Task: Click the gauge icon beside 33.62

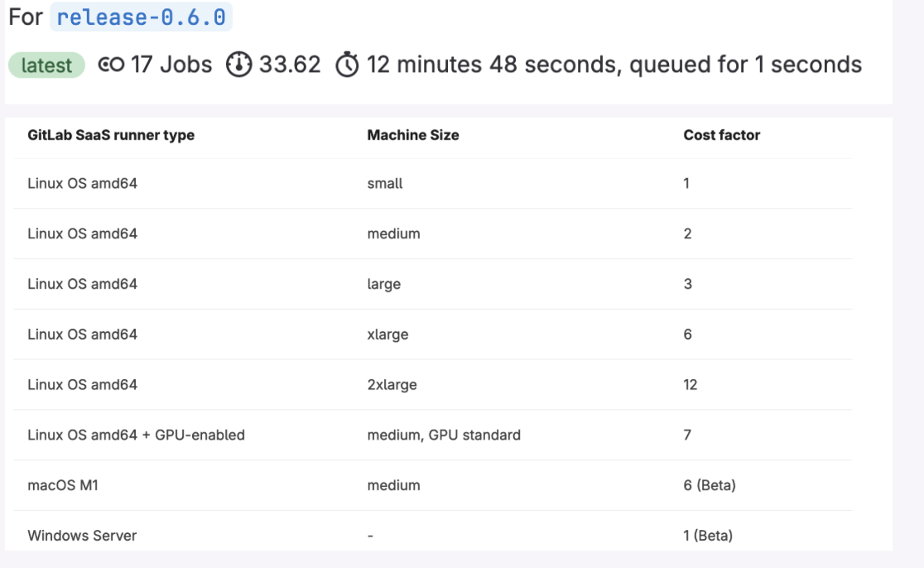Action: coord(238,65)
